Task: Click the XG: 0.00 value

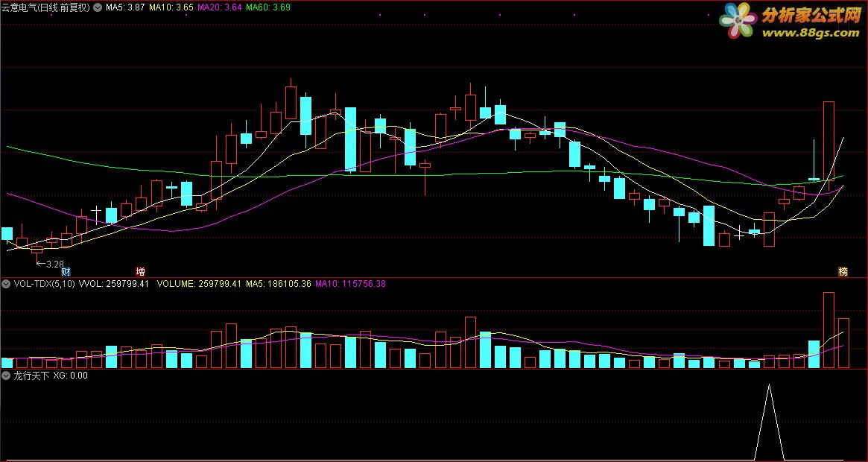Action: [x=70, y=376]
